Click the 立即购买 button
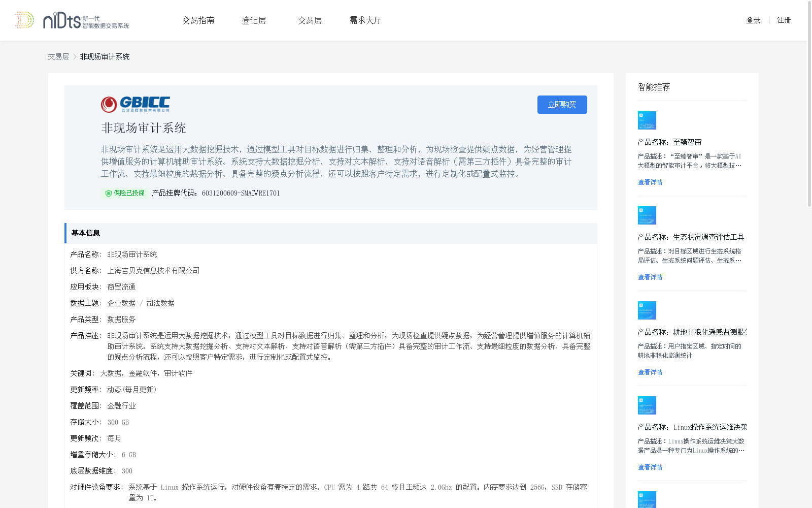This screenshot has width=812, height=508. [562, 105]
